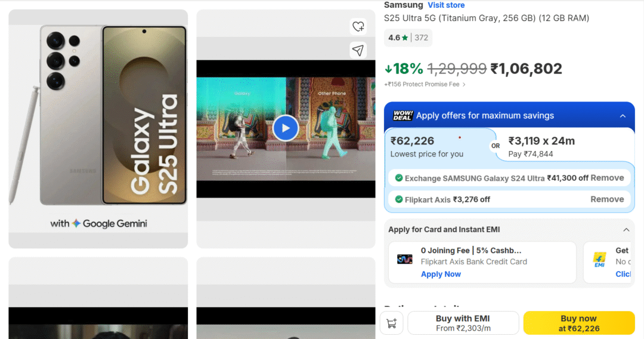644x339 pixels.
Task: Add phone to wishlist with heart icon
Action: (x=358, y=26)
